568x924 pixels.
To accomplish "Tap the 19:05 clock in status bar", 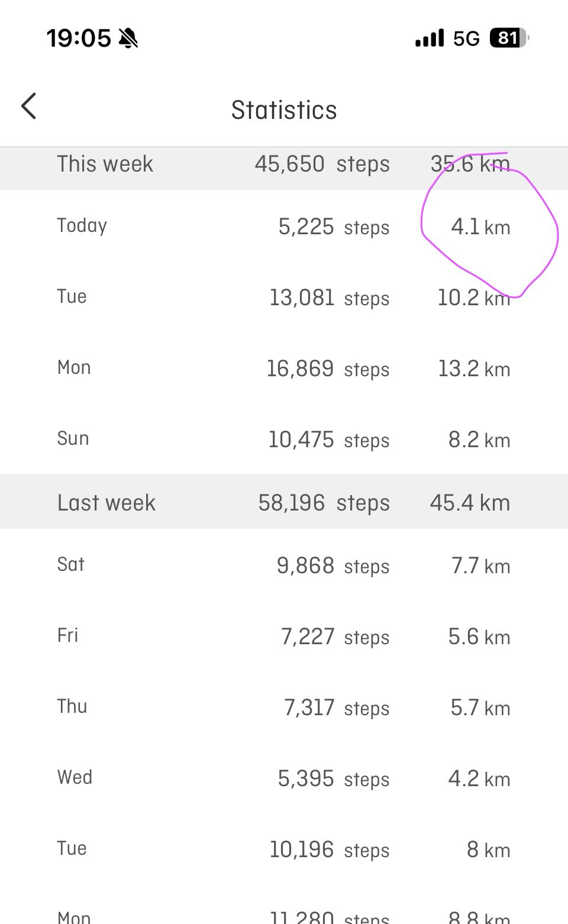I will pos(79,38).
